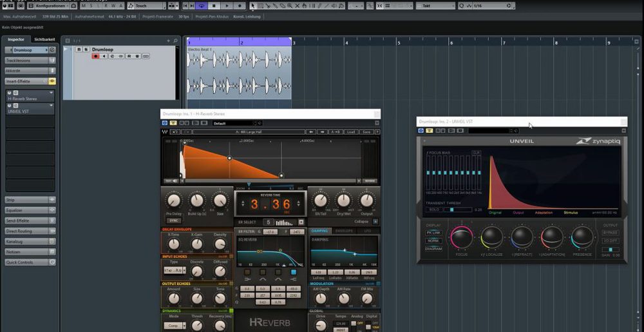This screenshot has width=644, height=332.
Task: Click the undo arrow in H-Reverb toolbar
Action: [175, 132]
